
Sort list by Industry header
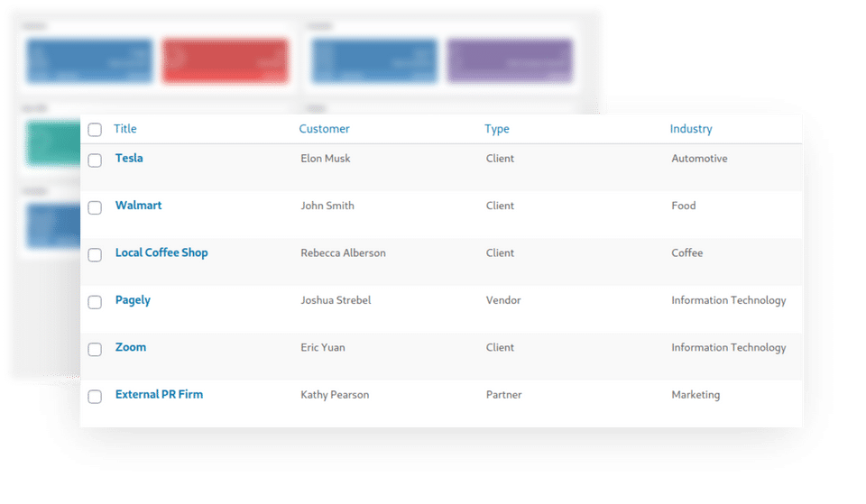(691, 129)
